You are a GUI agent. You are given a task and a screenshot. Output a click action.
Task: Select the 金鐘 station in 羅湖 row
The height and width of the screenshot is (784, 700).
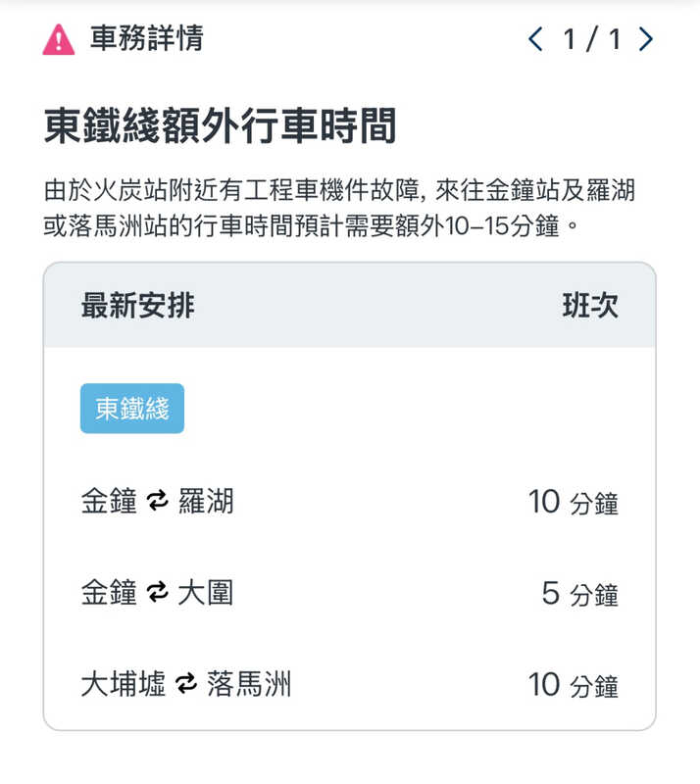coord(108,503)
